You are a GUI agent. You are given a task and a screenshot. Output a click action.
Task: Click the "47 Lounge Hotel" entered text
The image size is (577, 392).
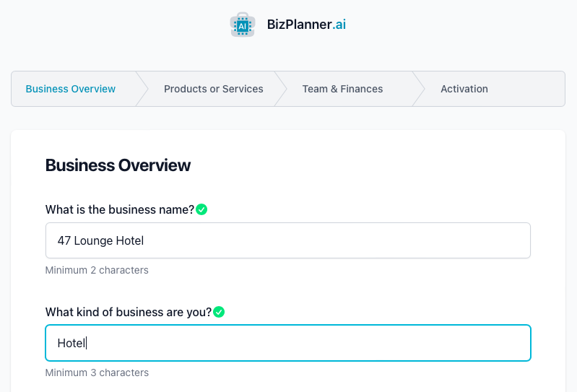tap(100, 240)
